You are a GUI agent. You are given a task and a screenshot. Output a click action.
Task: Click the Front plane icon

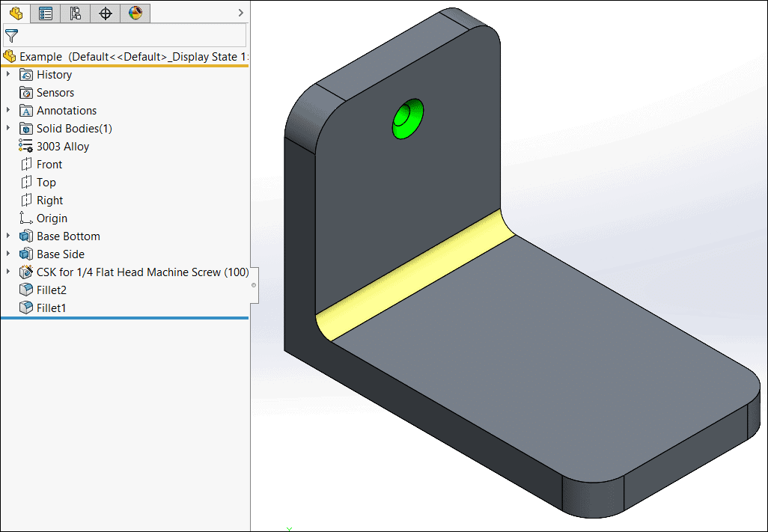[x=26, y=165]
